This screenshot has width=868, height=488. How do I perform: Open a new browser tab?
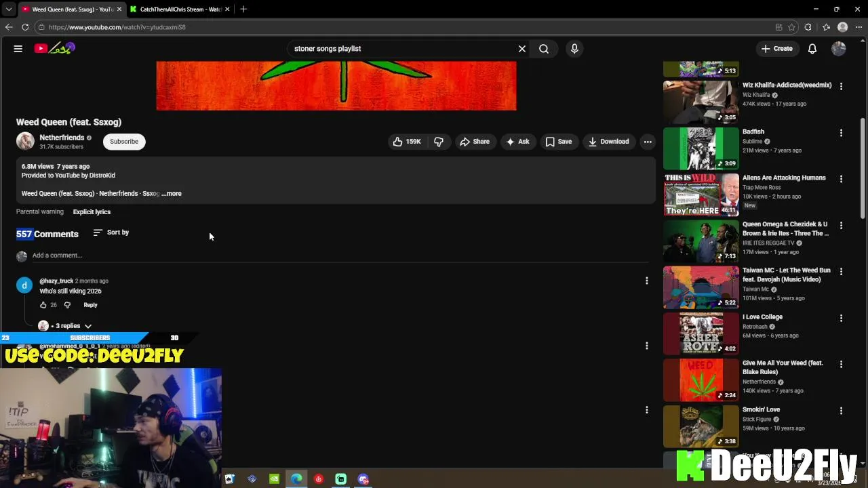tap(243, 9)
